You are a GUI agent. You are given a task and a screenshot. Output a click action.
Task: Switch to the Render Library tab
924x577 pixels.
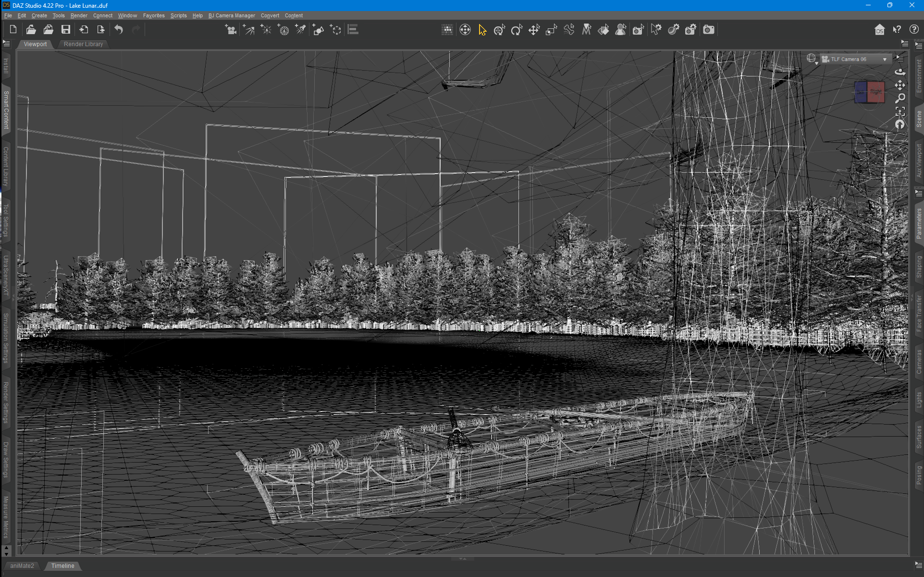tap(83, 44)
